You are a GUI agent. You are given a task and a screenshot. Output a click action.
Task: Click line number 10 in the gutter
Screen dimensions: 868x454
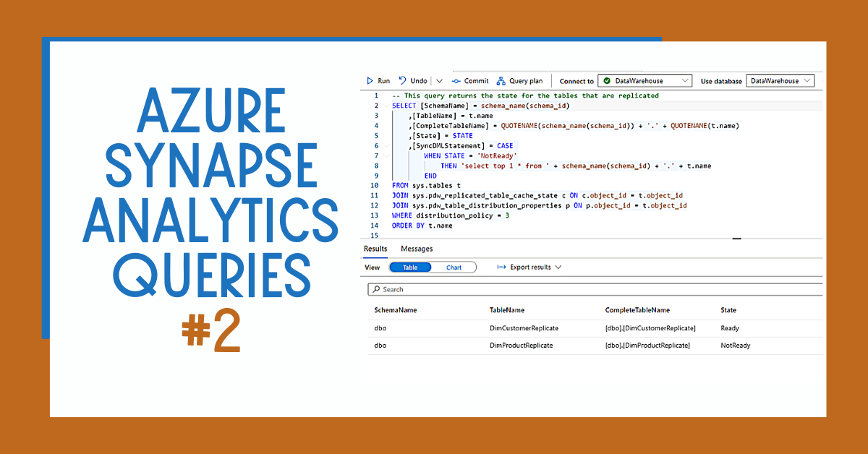pos(374,186)
